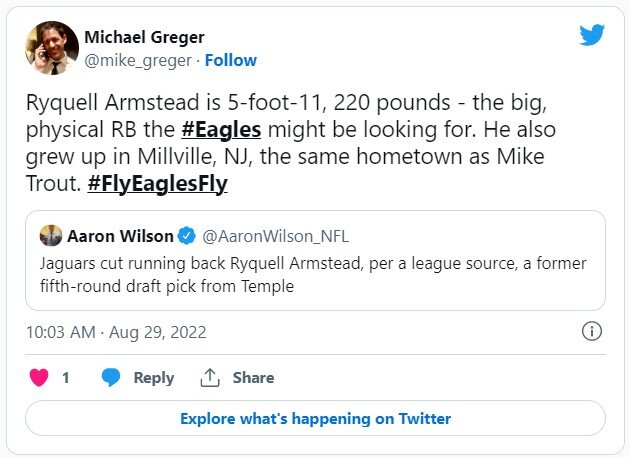This screenshot has height=457, width=630.
Task: Click the Share text label
Action: (x=253, y=378)
